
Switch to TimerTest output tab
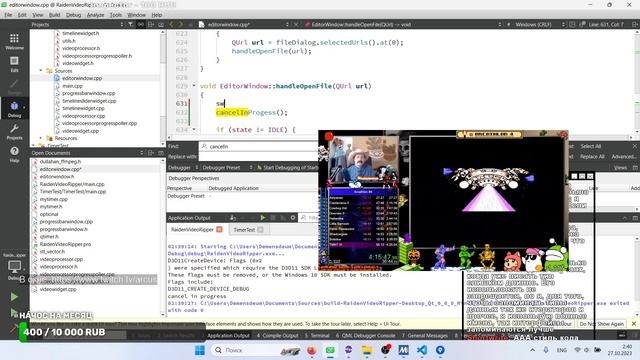pos(244,230)
